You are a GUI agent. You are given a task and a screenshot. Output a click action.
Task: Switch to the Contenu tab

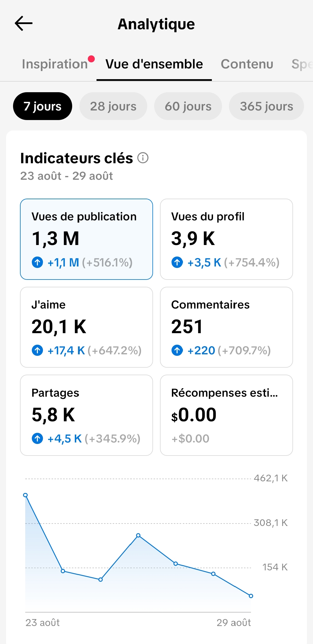click(x=247, y=64)
